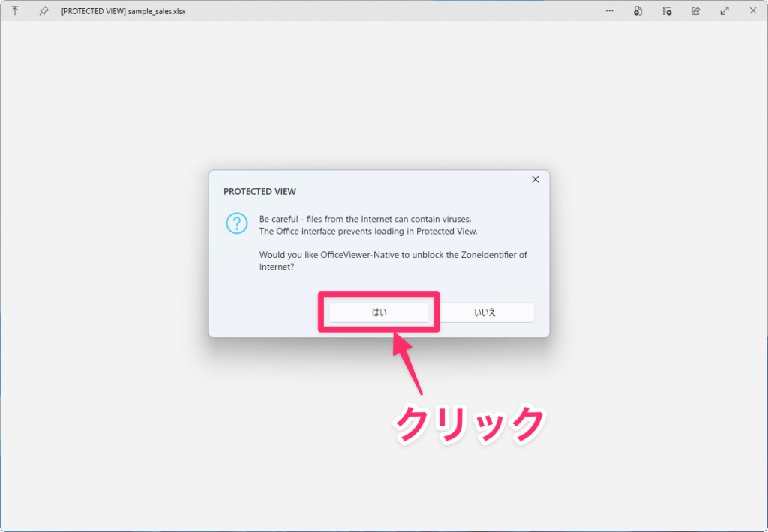Click the open-with-app document icon
This screenshot has height=532, width=768.
point(637,11)
